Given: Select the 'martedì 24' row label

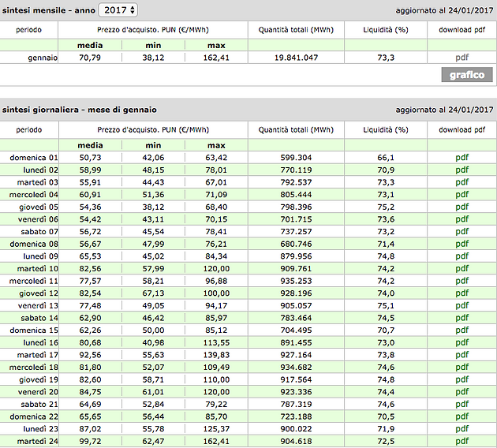Looking at the screenshot, I should 37,441.
